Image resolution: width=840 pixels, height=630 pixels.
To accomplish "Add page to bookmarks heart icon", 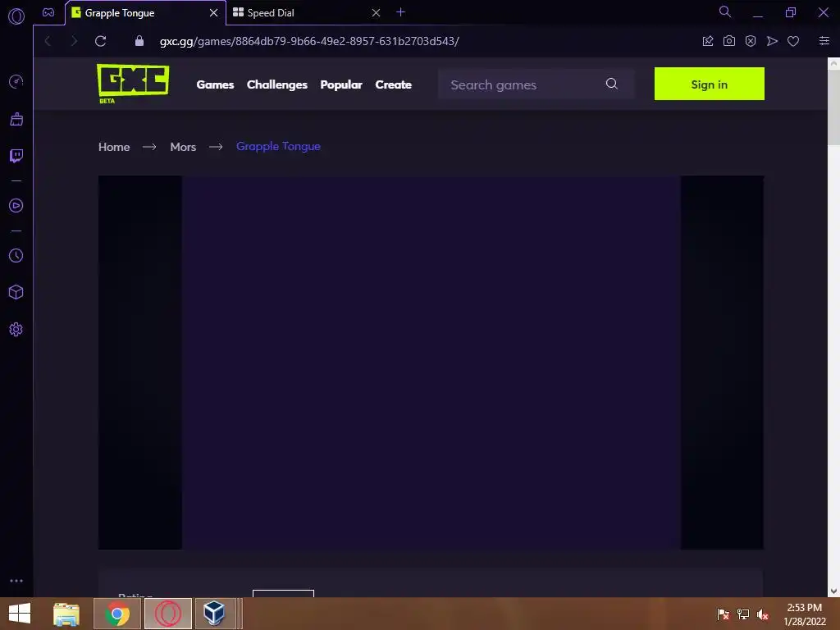I will point(793,41).
